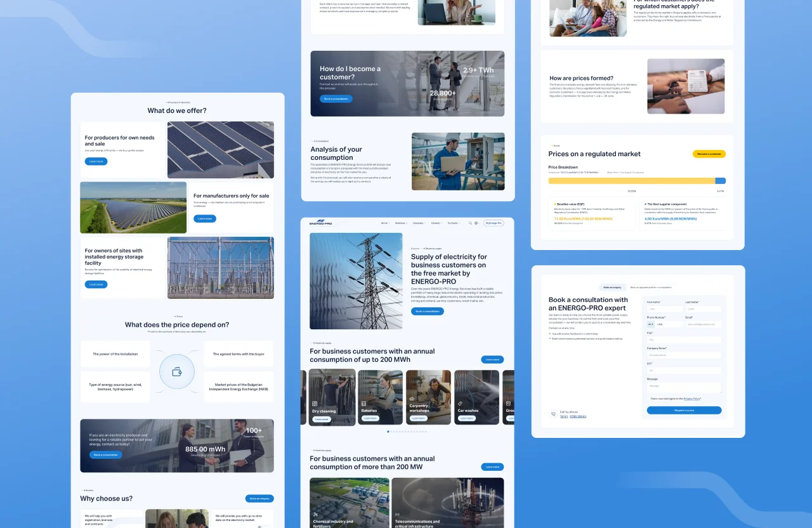Expand the Company menu dropdown
The width and height of the screenshot is (812, 528).
419,223
